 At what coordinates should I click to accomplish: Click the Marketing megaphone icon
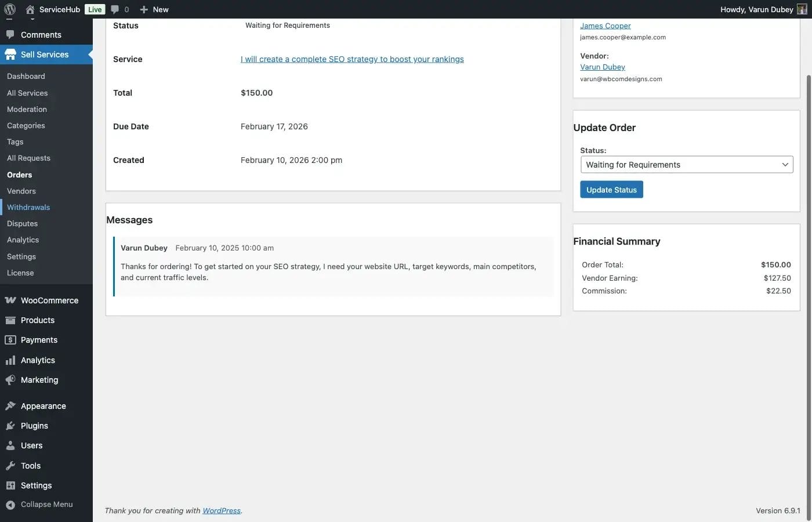pos(12,379)
